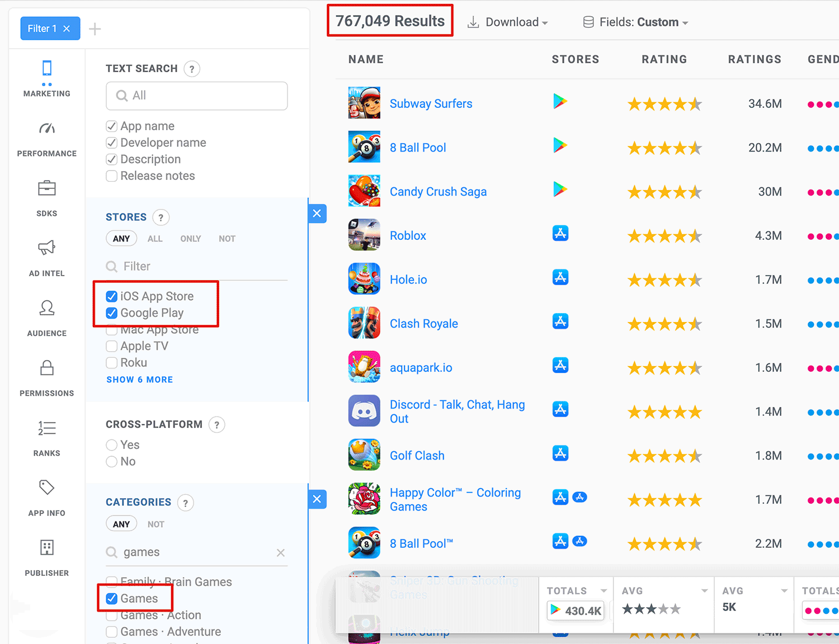Open the 8 Ball Pool Google Play link

[418, 148]
